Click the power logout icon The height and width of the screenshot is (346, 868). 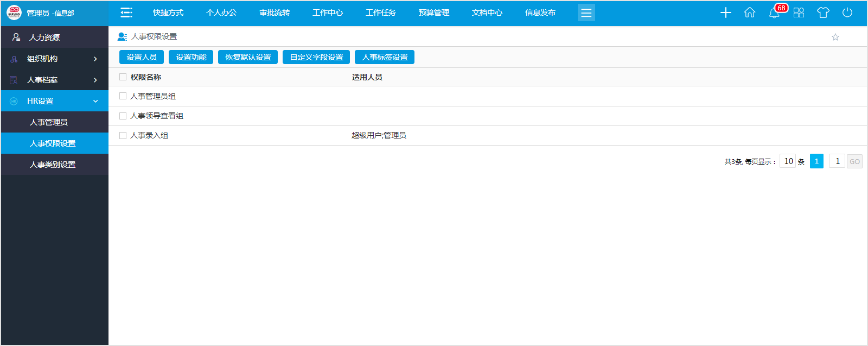(847, 12)
